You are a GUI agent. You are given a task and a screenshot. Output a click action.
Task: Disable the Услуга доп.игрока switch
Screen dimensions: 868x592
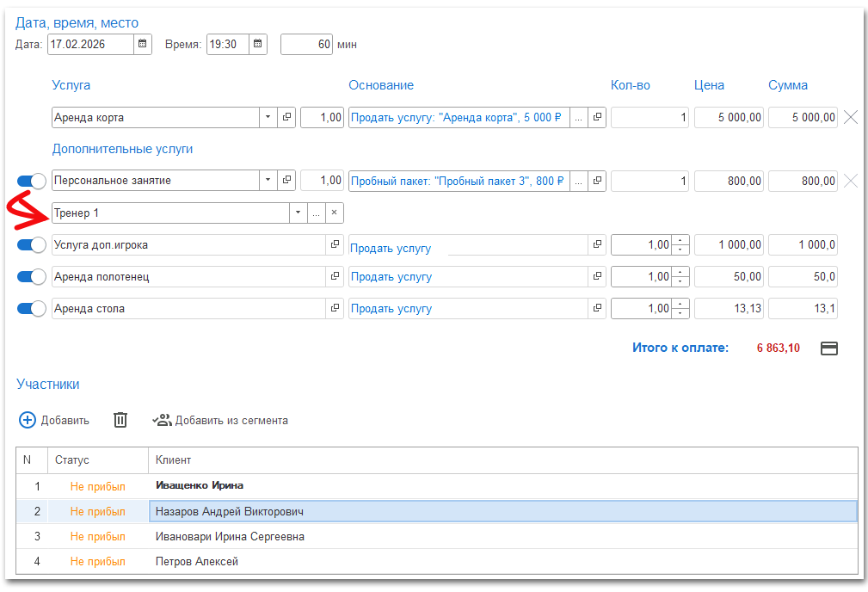[32, 245]
